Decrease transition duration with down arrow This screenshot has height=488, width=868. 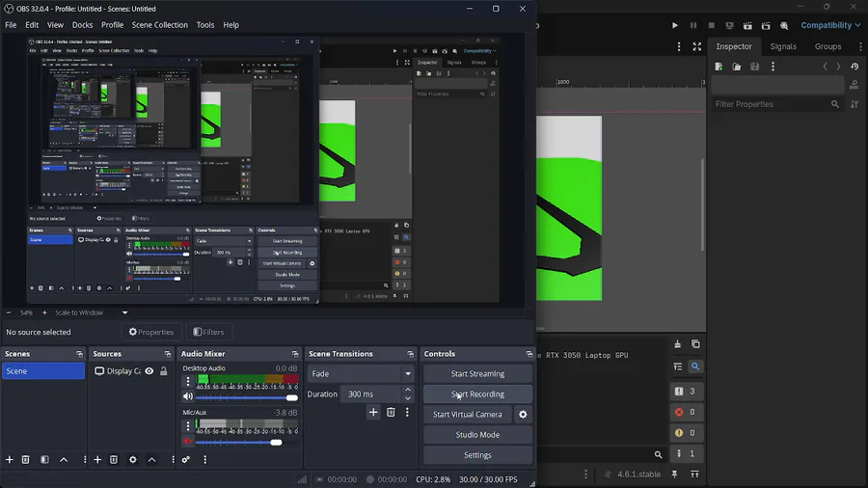[407, 398]
